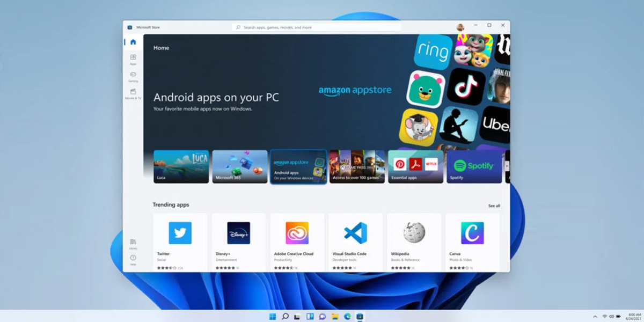The width and height of the screenshot is (644, 322).
Task: Open the Disney+ app icon in Trending
Action: pos(238,233)
